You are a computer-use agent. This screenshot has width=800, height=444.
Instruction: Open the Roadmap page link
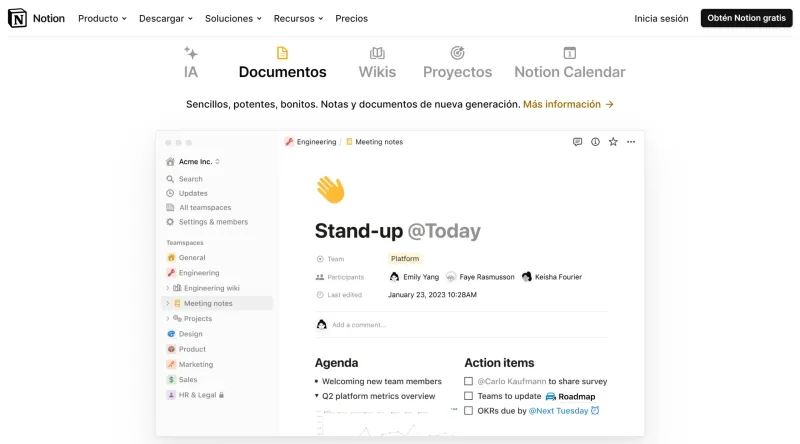point(570,397)
